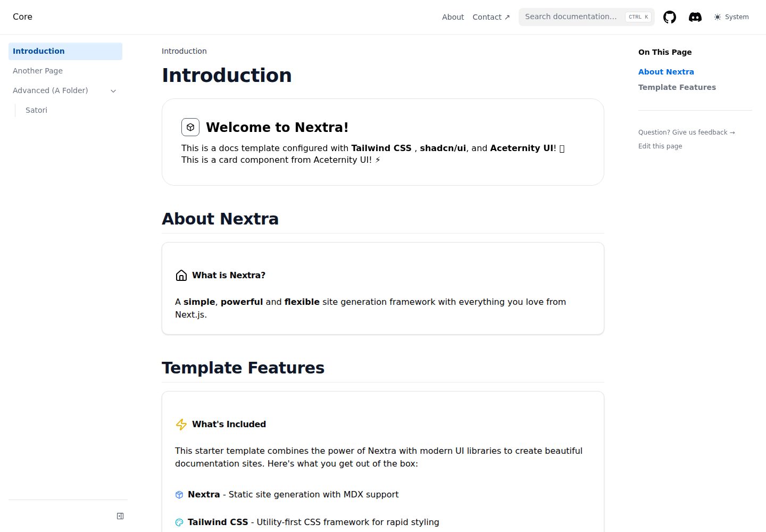Click the CTRL K shortcut badge
766x532 pixels.
[638, 17]
